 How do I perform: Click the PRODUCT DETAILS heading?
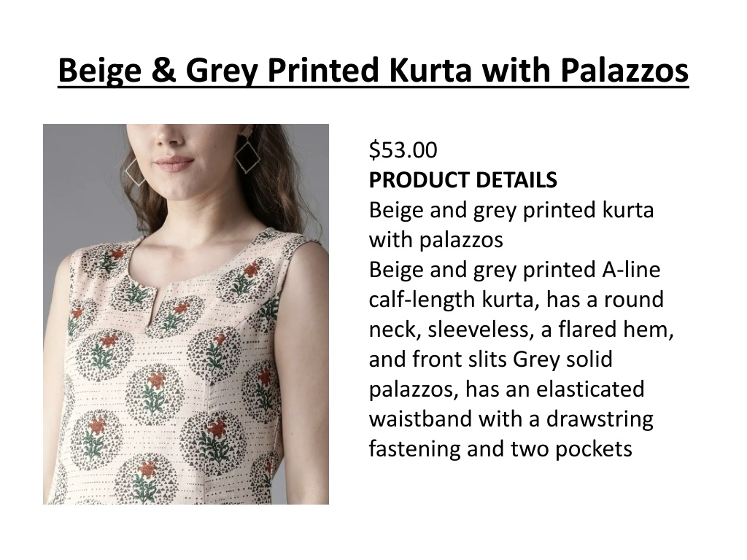point(462,180)
